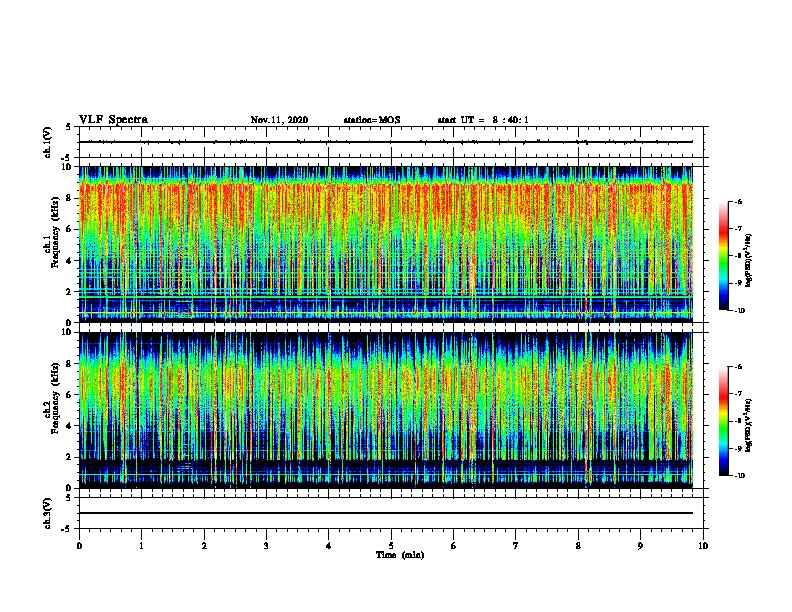Click the ch.1 voltage waveform trace
This screenshot has width=792, height=612.
[x=386, y=142]
